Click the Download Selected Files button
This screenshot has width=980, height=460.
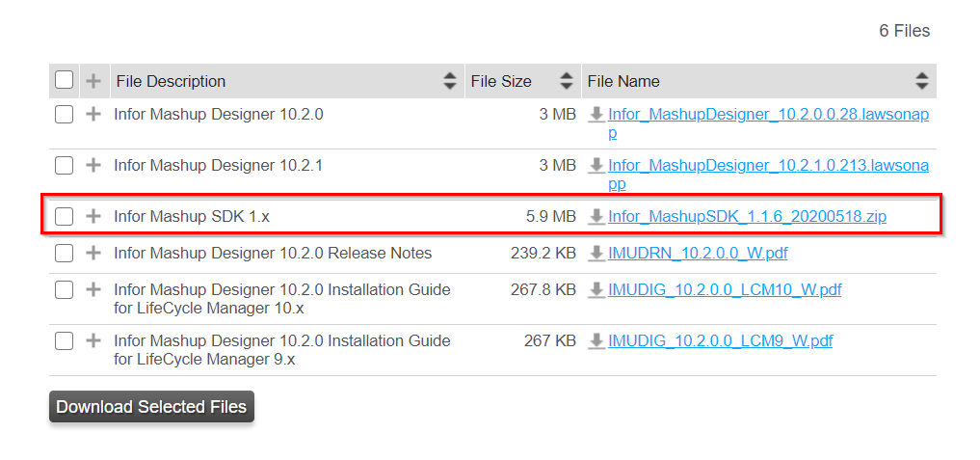(152, 407)
